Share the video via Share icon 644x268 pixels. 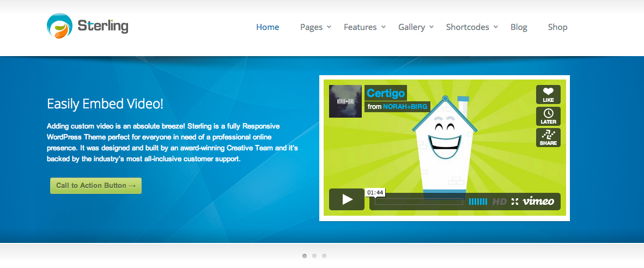pos(548,137)
